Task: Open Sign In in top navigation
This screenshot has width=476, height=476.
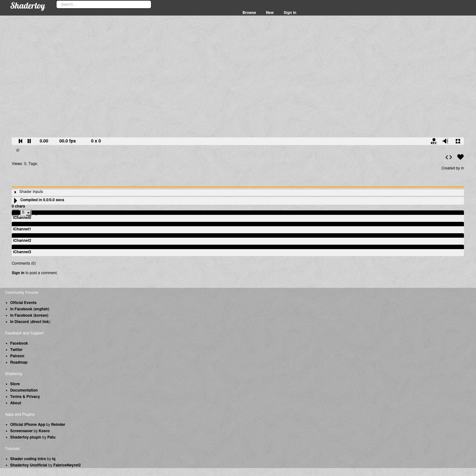Action: [x=290, y=13]
